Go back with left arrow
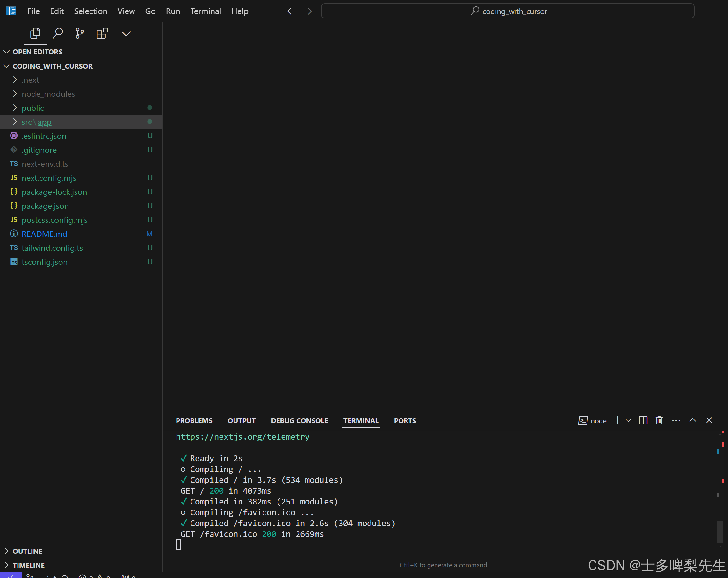 coord(291,11)
